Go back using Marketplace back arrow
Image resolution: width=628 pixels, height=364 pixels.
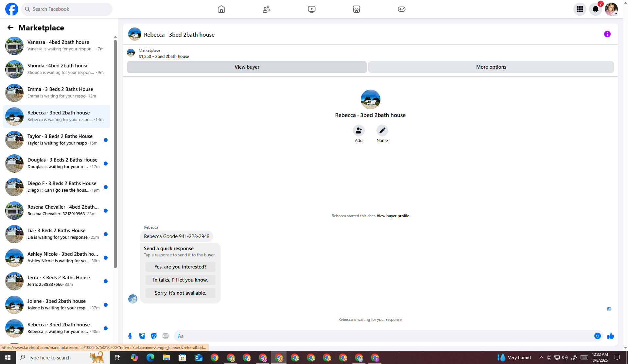(x=10, y=28)
